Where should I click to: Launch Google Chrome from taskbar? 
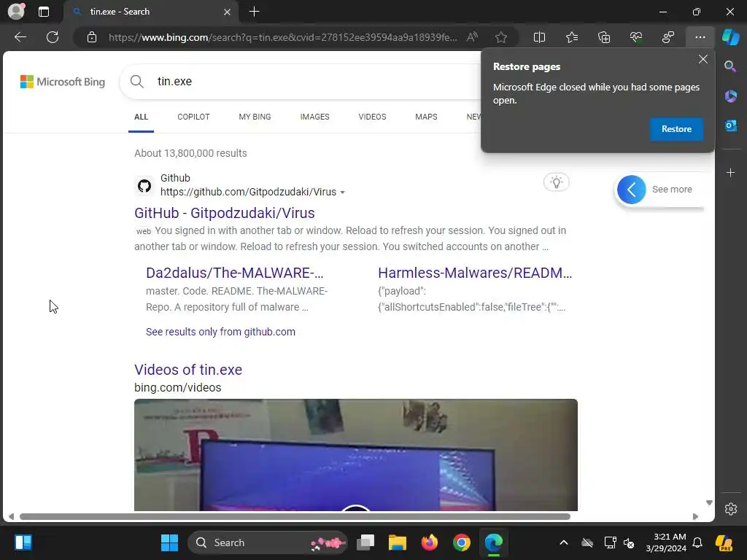pos(462,542)
